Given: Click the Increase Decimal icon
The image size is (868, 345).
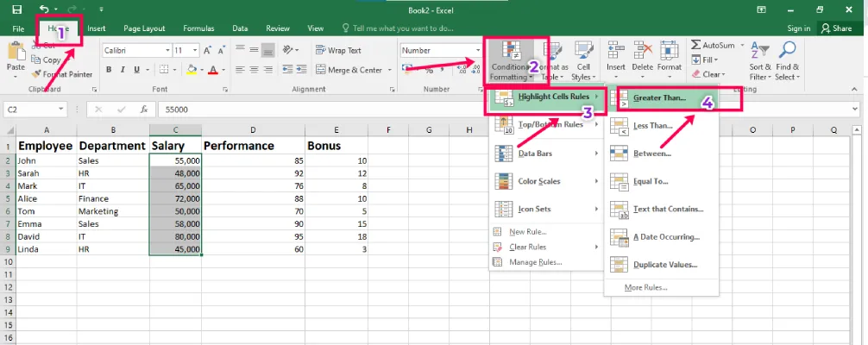Looking at the screenshot, I should point(461,70).
